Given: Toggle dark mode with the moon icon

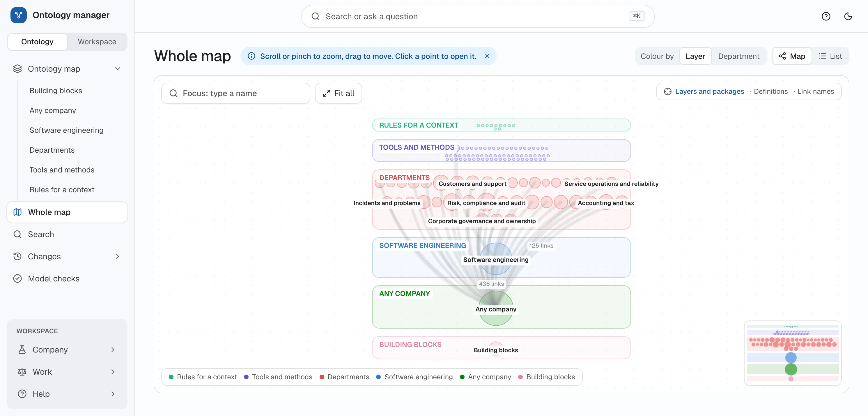Looking at the screenshot, I should (x=848, y=16).
